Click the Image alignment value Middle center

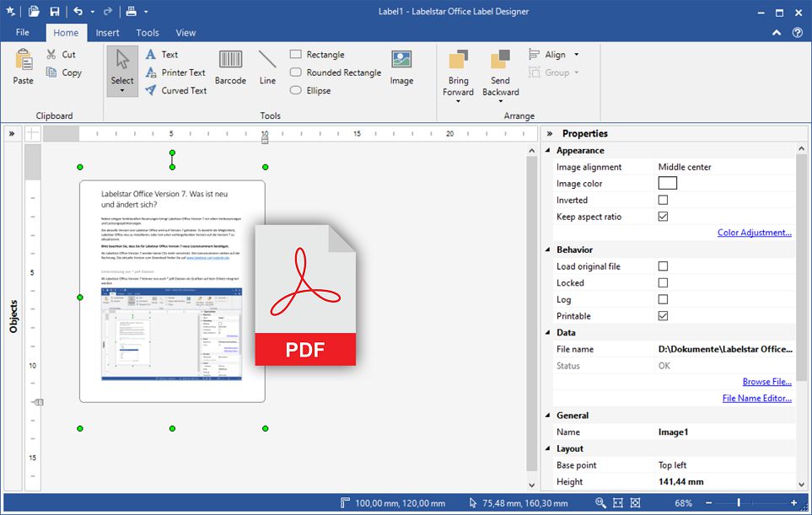click(684, 167)
